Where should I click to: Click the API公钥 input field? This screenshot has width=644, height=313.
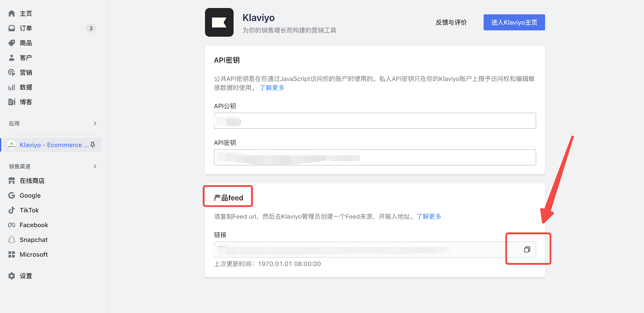(x=375, y=121)
